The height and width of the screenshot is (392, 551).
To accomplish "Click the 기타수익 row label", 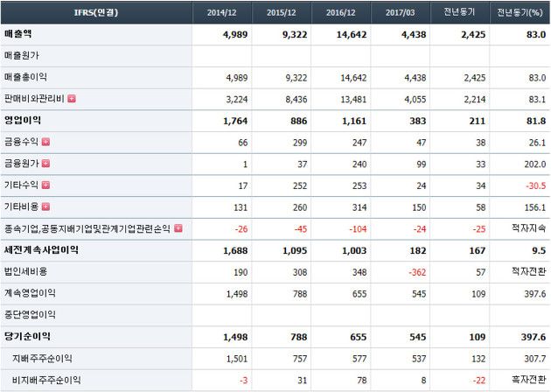I will 22,185.
